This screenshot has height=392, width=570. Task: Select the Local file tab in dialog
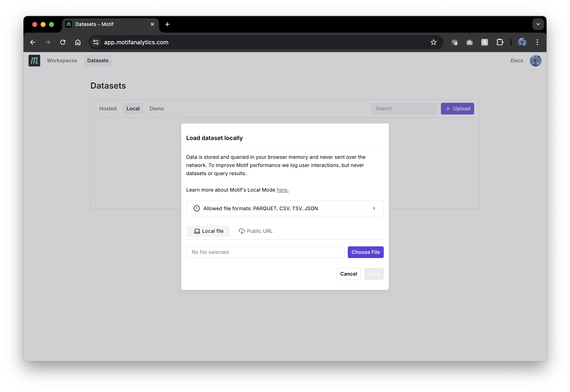(x=208, y=231)
